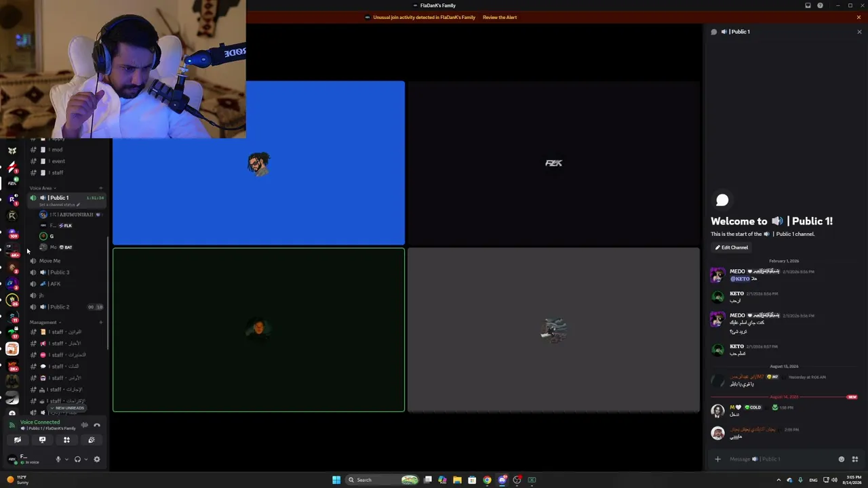The height and width of the screenshot is (488, 868).
Task: Open File Explorer from the taskbar
Action: coord(457,480)
